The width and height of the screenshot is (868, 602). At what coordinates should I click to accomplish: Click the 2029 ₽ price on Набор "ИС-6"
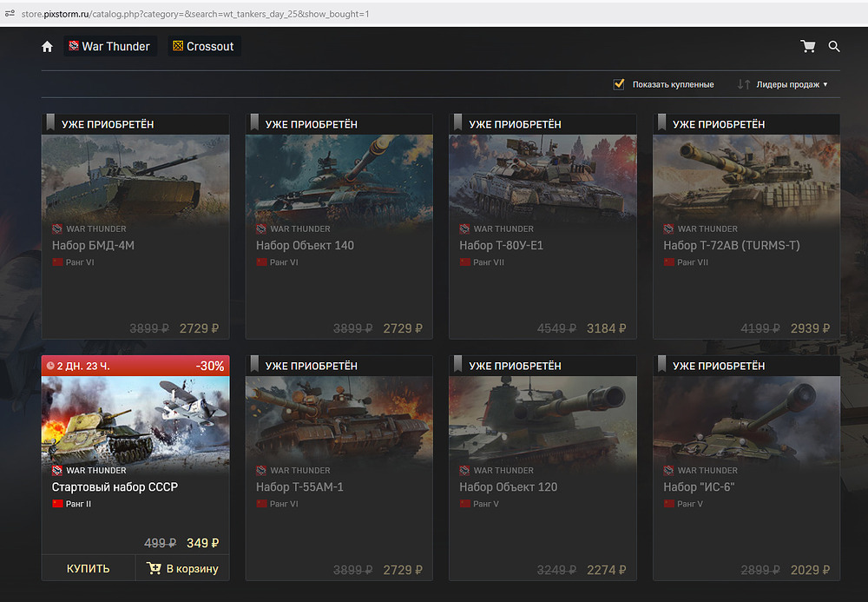coord(811,570)
